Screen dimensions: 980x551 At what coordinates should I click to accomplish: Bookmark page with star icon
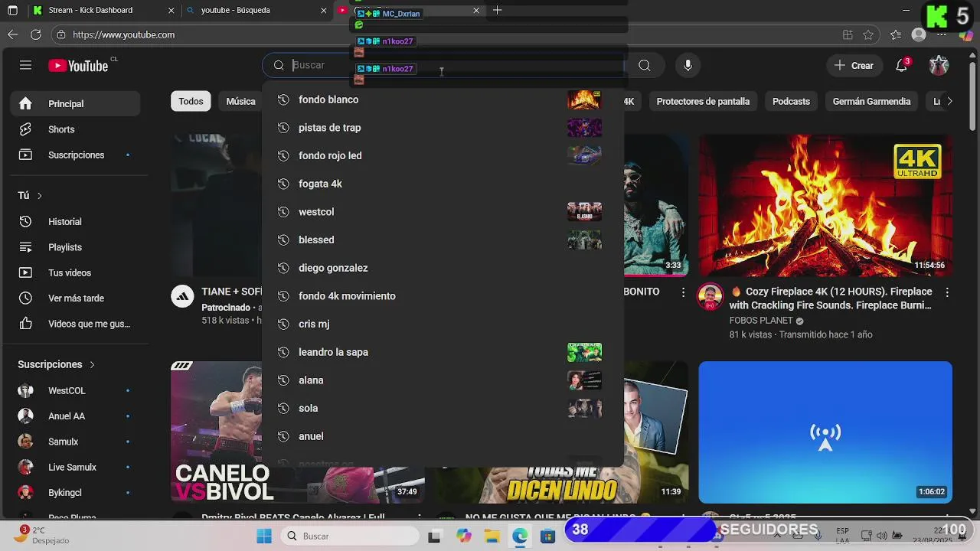(868, 34)
